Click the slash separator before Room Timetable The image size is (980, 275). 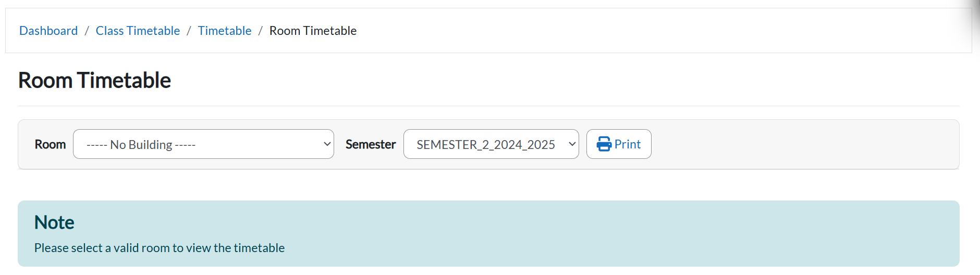(x=260, y=31)
